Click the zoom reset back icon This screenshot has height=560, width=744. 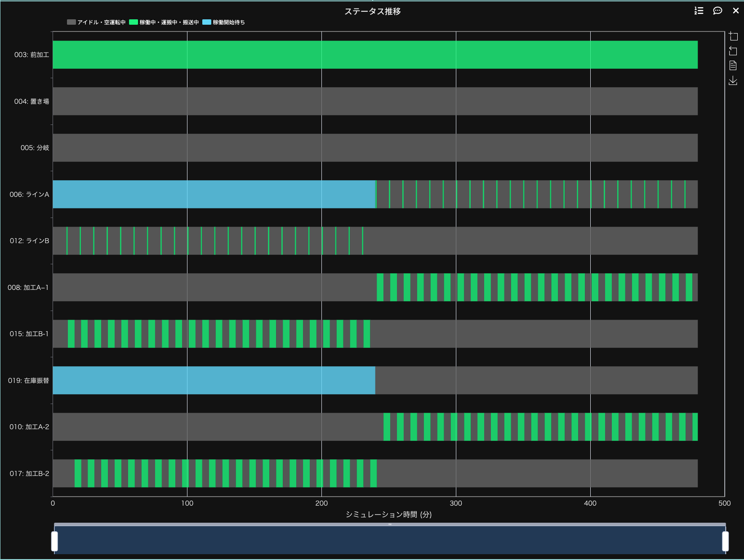click(733, 51)
